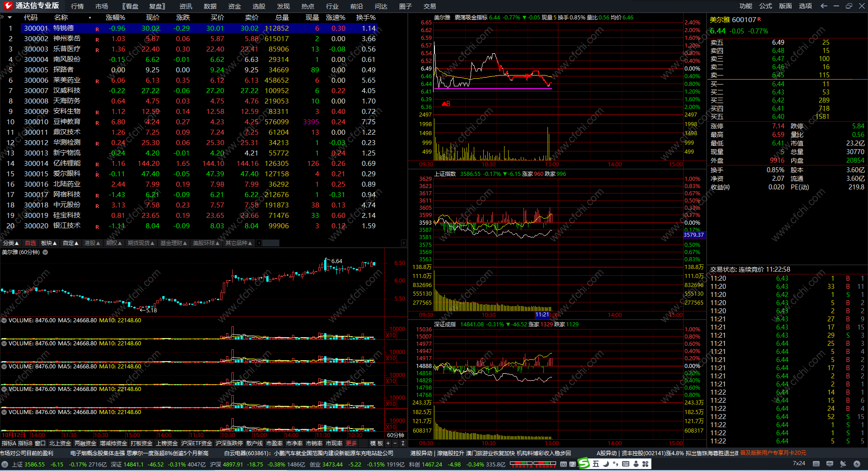
Task: Click the satellite dish connection icon
Action: click(843, 464)
